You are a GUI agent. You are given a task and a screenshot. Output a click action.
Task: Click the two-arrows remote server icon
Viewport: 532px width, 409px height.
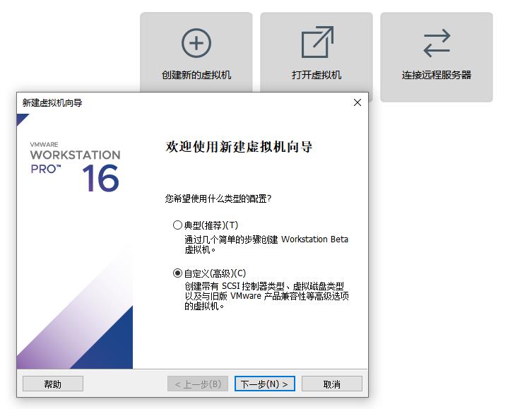point(437,43)
